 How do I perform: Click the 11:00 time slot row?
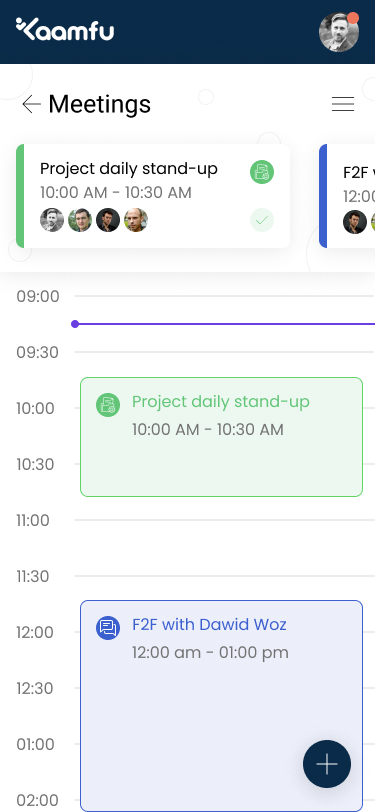pos(225,520)
